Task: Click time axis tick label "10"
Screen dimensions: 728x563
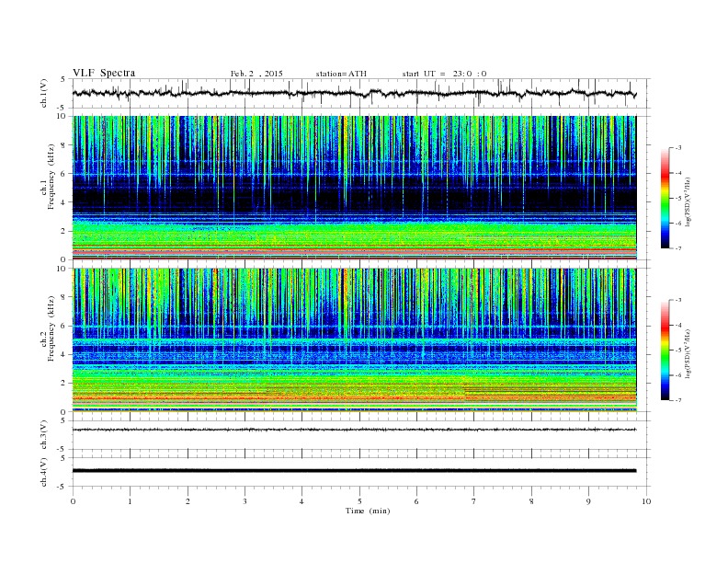Action: click(646, 501)
